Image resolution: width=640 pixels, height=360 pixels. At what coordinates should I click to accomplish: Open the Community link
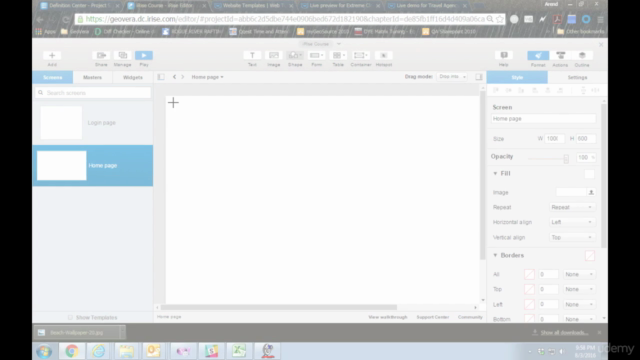[x=470, y=317]
